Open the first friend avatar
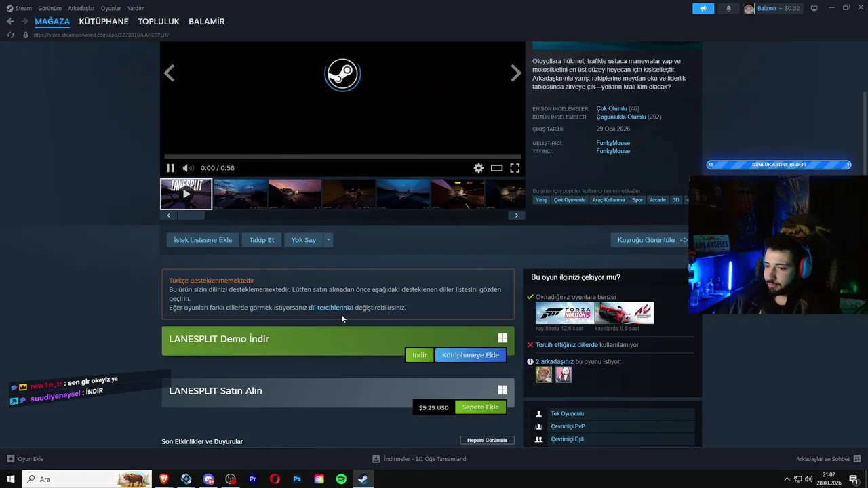The image size is (868, 488). [x=544, y=375]
